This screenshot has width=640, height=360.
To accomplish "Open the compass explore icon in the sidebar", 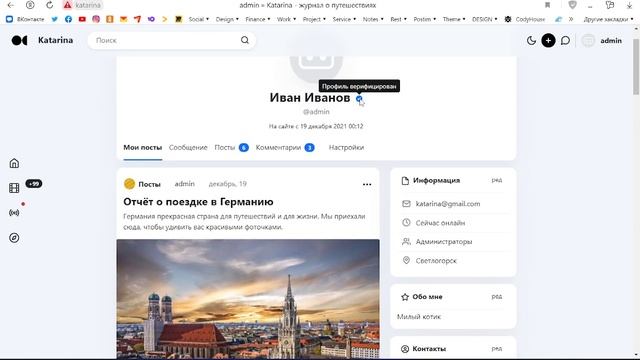I will [x=14, y=238].
